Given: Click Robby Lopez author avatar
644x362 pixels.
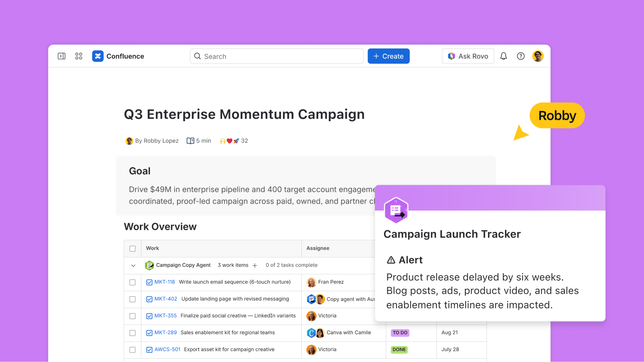Looking at the screenshot, I should pos(129,141).
